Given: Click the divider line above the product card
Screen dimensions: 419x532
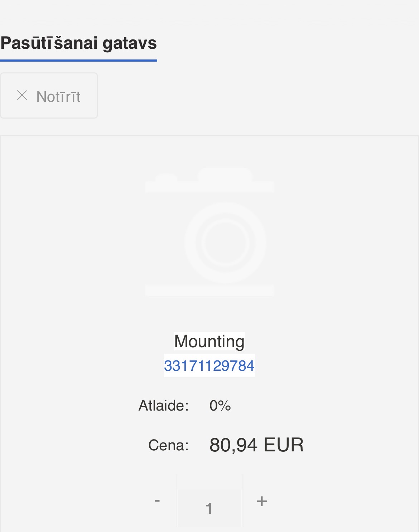Looking at the screenshot, I should (209, 135).
